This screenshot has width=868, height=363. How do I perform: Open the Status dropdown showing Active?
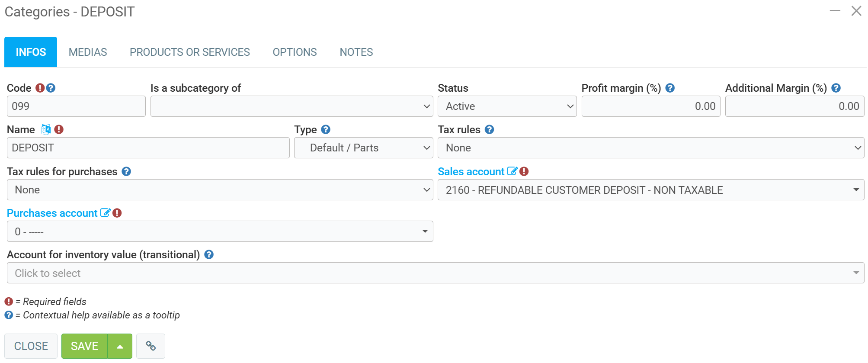pos(507,106)
